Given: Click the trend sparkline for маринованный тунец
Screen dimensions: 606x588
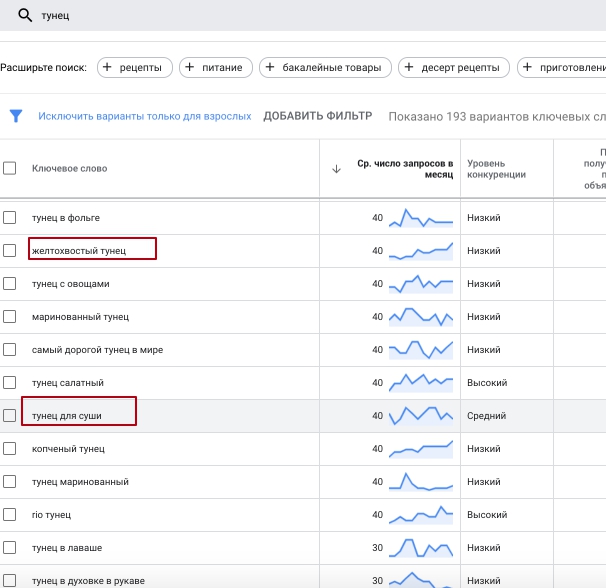Looking at the screenshot, I should click(421, 317).
